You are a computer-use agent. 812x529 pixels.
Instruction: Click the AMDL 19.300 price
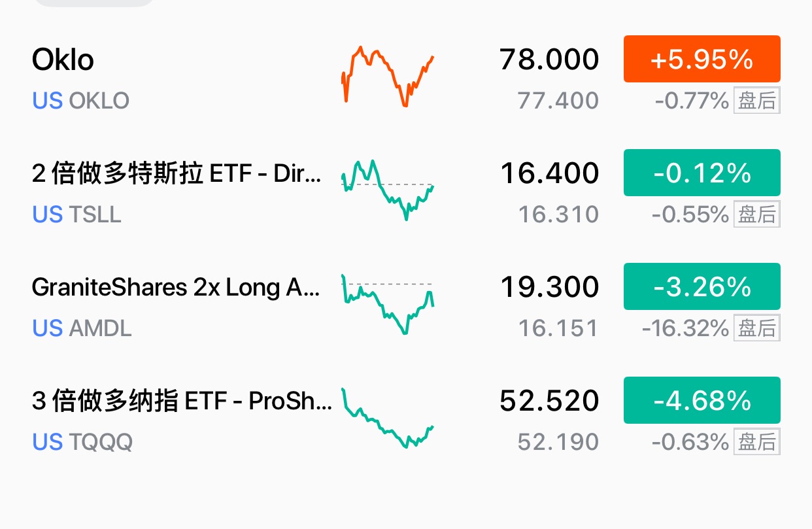(549, 288)
